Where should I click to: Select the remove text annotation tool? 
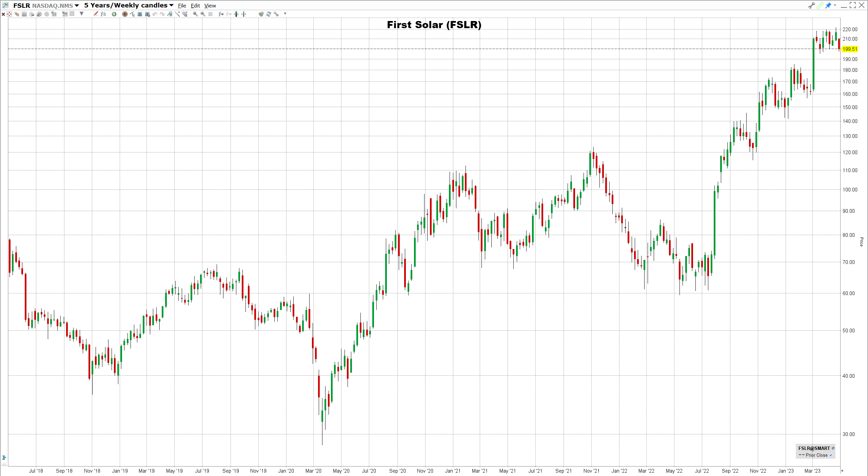(147, 14)
